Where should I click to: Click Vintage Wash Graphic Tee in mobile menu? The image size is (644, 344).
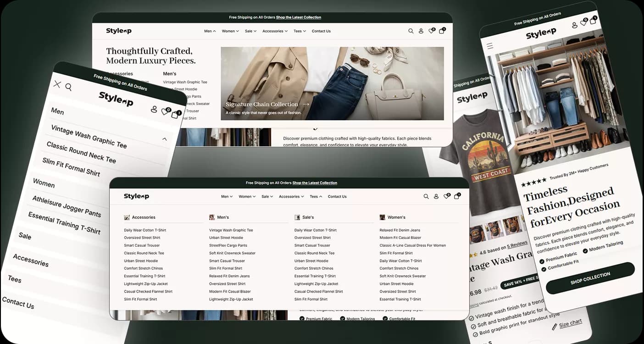pyautogui.click(x=89, y=137)
